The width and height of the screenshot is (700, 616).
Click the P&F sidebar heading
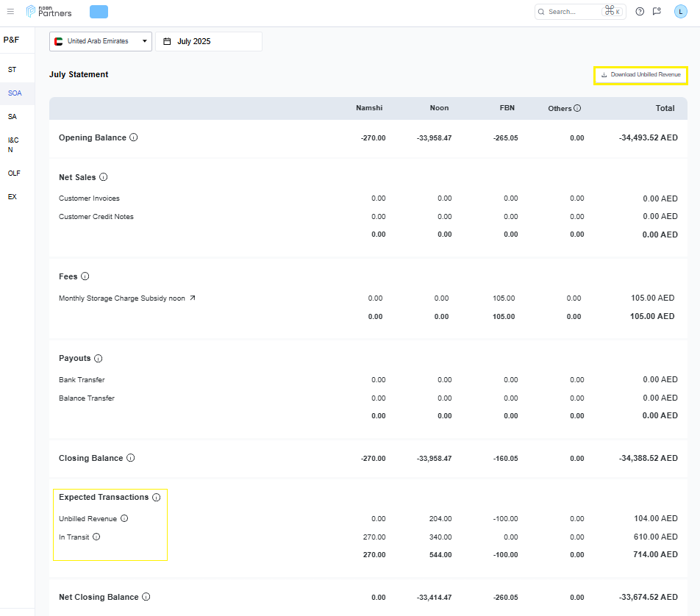coord(11,40)
